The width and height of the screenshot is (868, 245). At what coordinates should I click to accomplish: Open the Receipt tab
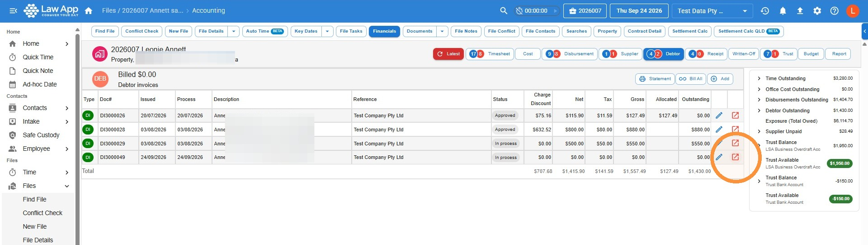pyautogui.click(x=707, y=54)
